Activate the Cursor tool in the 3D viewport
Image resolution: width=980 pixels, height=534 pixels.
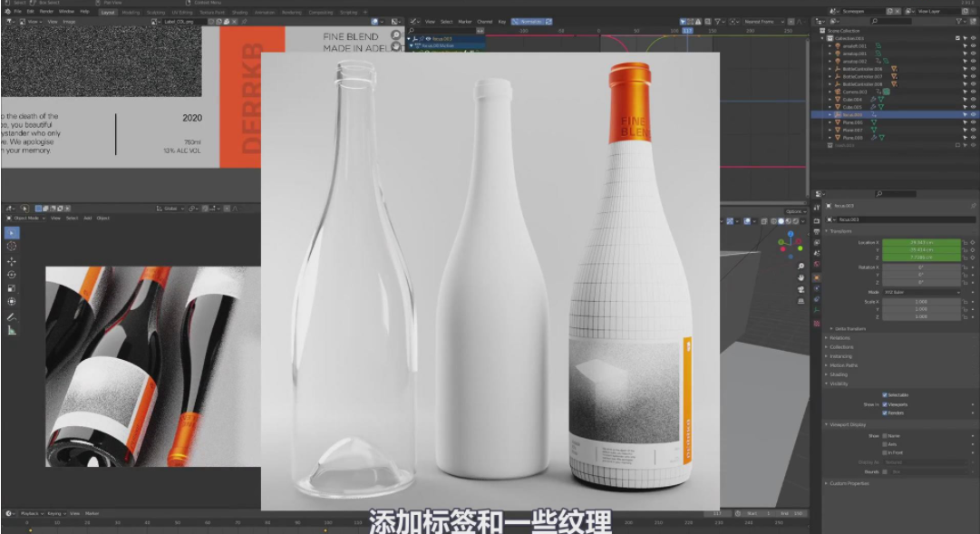pyautogui.click(x=12, y=247)
